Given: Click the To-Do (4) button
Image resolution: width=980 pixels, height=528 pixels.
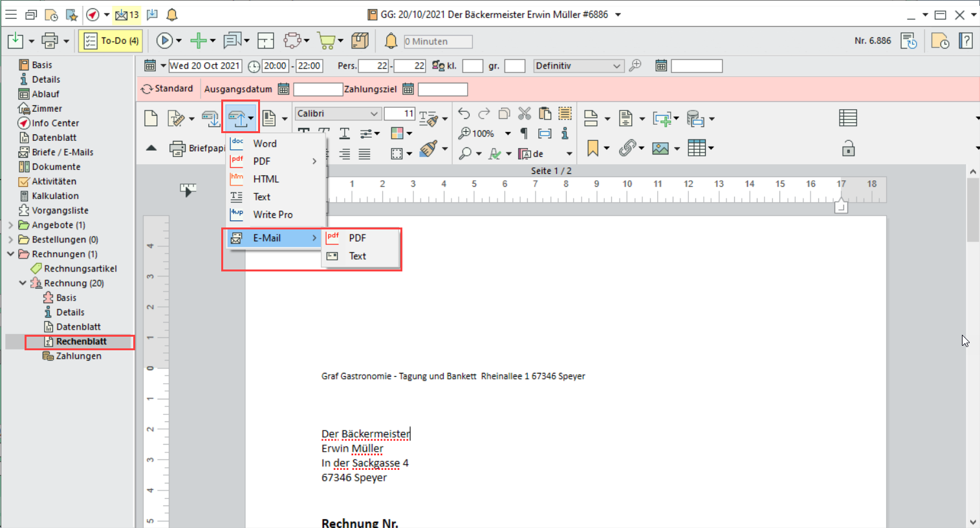Looking at the screenshot, I should click(x=111, y=41).
